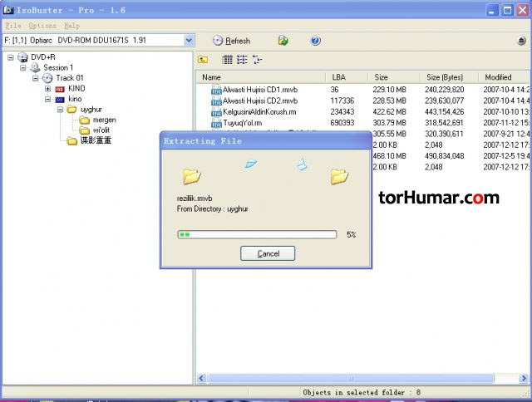The image size is (532, 402).
Task: Open the Options menu
Action: click(42, 26)
